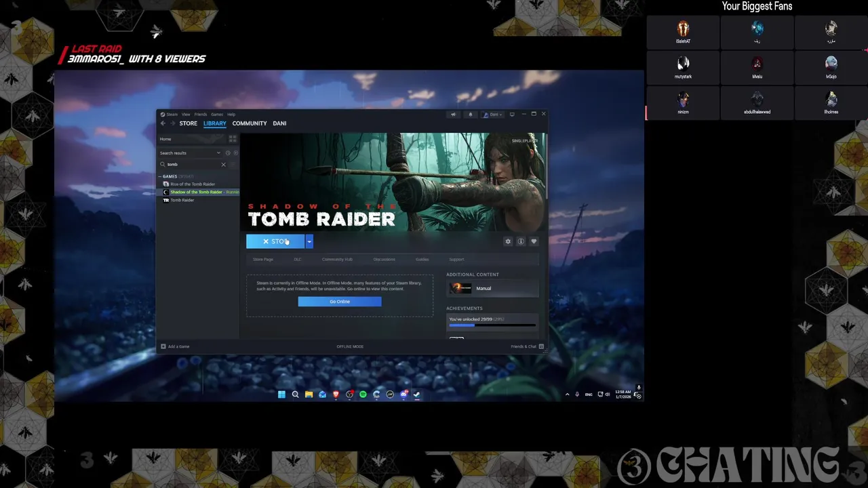Click the plus icon next to Add a Game

click(x=163, y=346)
